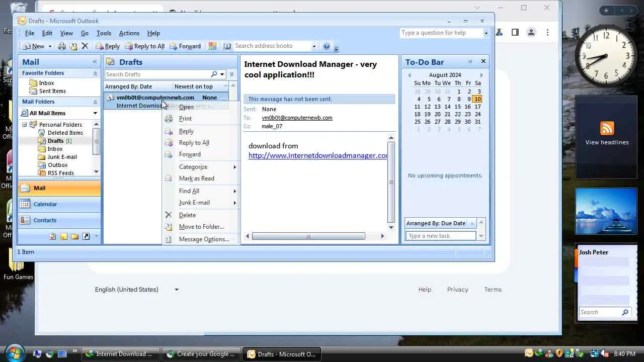Click the volume muted icon in system tray

(x=605, y=353)
